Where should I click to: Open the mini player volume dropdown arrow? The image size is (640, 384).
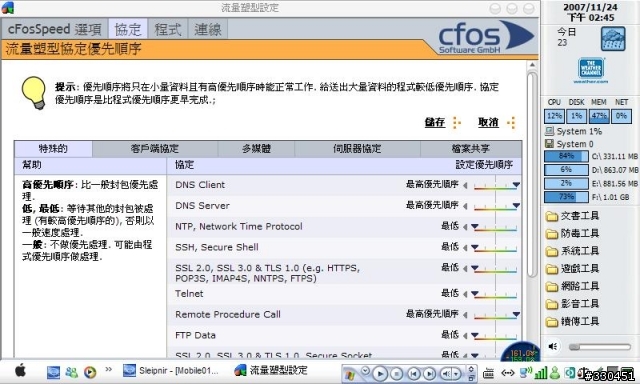pos(457,373)
